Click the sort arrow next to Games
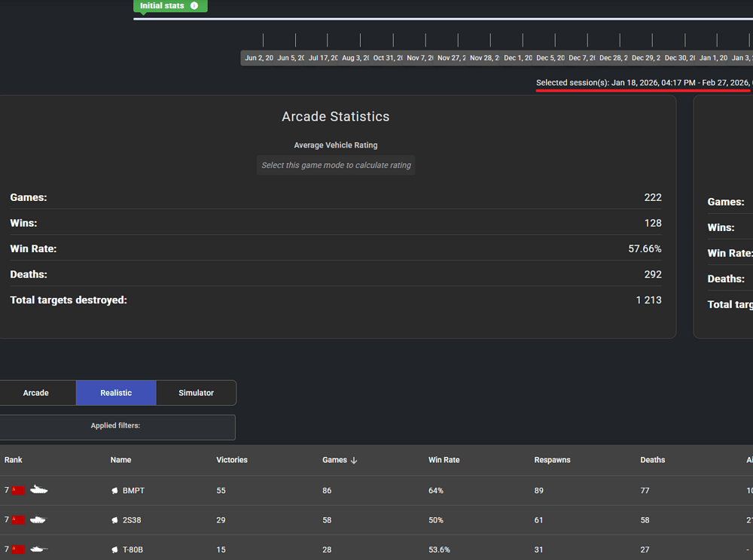This screenshot has height=560, width=753. [x=354, y=460]
